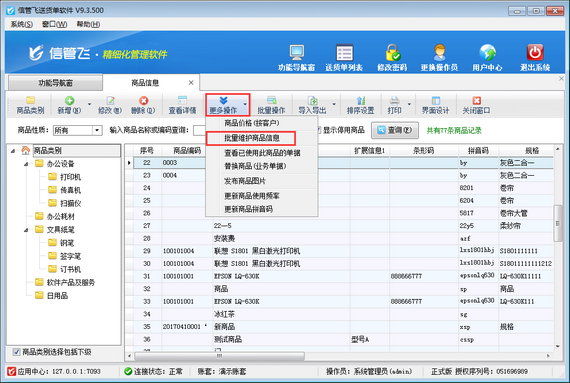Open the dropdown arrow next to 打印
The image size is (570, 383).
point(409,104)
